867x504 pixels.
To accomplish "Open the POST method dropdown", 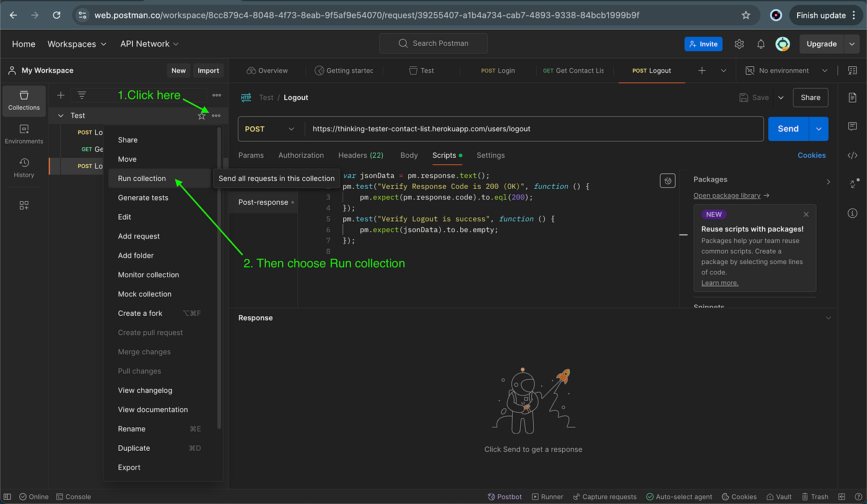I will tap(269, 129).
